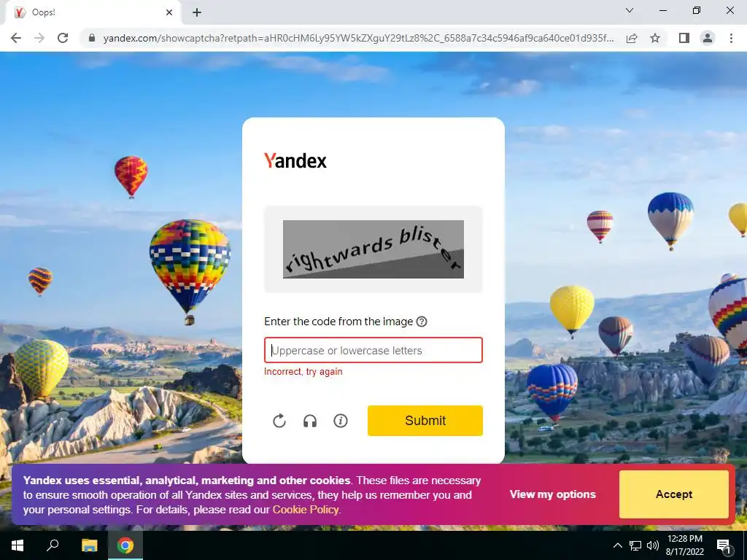
Task: Open a new tab with the plus button
Action: tap(197, 12)
